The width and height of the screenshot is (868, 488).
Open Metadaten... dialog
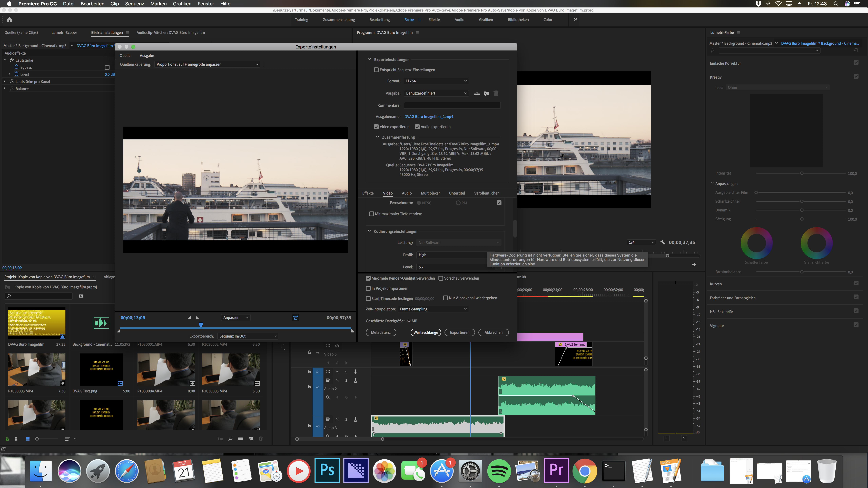pos(381,332)
